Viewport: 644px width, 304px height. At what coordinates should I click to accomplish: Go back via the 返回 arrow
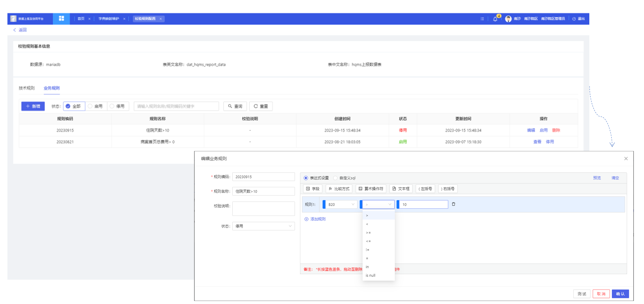15,30
